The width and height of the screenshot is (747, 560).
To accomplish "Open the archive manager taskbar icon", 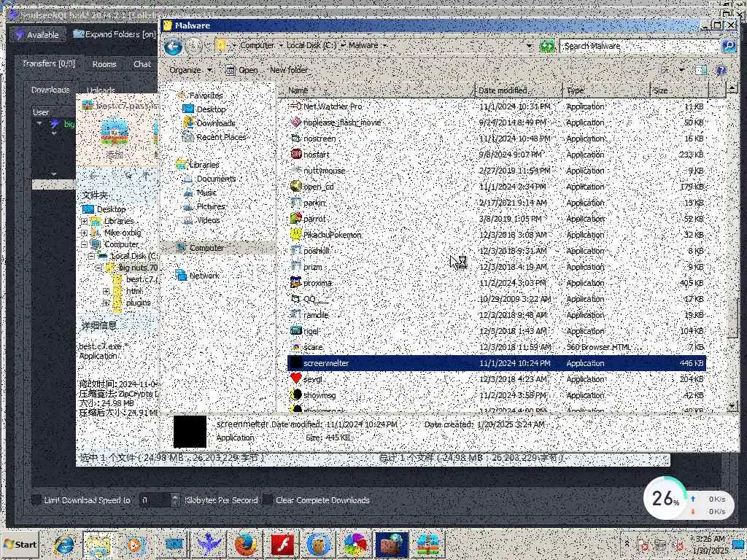I will click(427, 545).
